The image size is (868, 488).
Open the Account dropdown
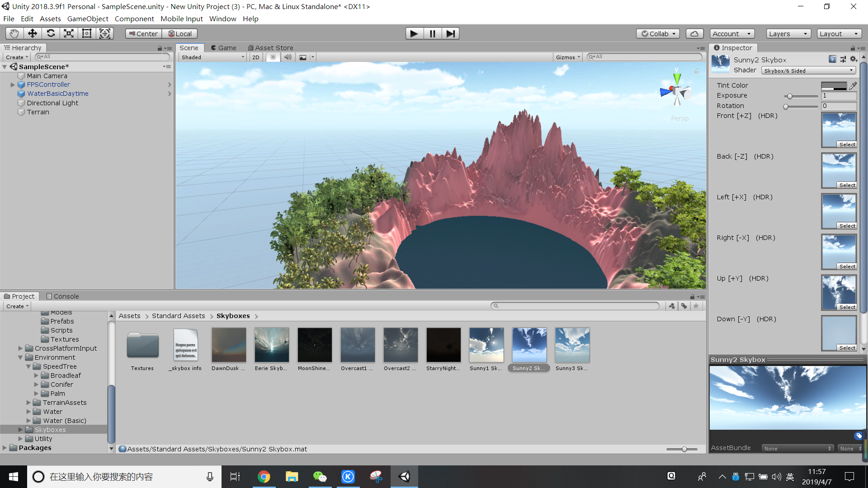tap(732, 33)
